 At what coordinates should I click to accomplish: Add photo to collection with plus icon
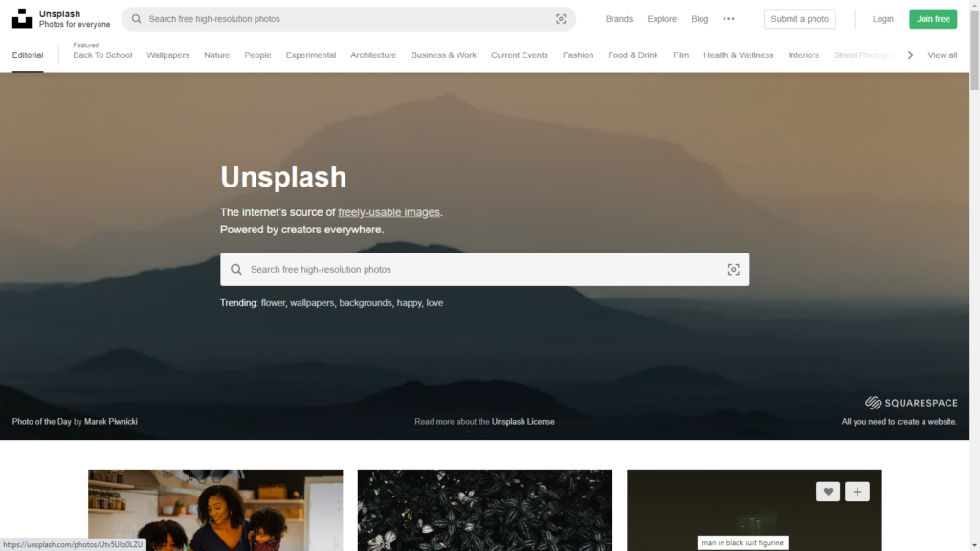(x=857, y=492)
